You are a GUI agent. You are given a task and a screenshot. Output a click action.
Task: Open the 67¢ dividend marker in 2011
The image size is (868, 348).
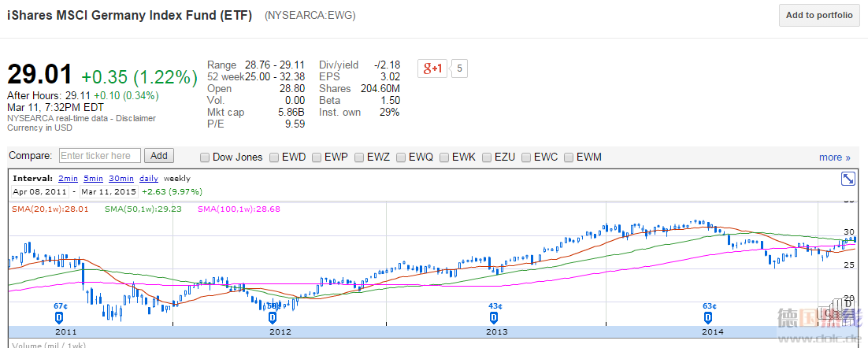point(60,317)
